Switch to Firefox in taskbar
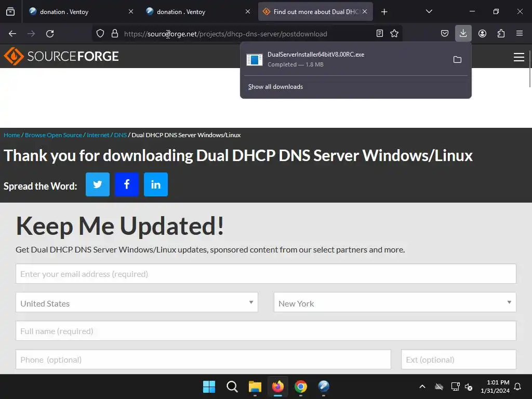 pos(278,387)
